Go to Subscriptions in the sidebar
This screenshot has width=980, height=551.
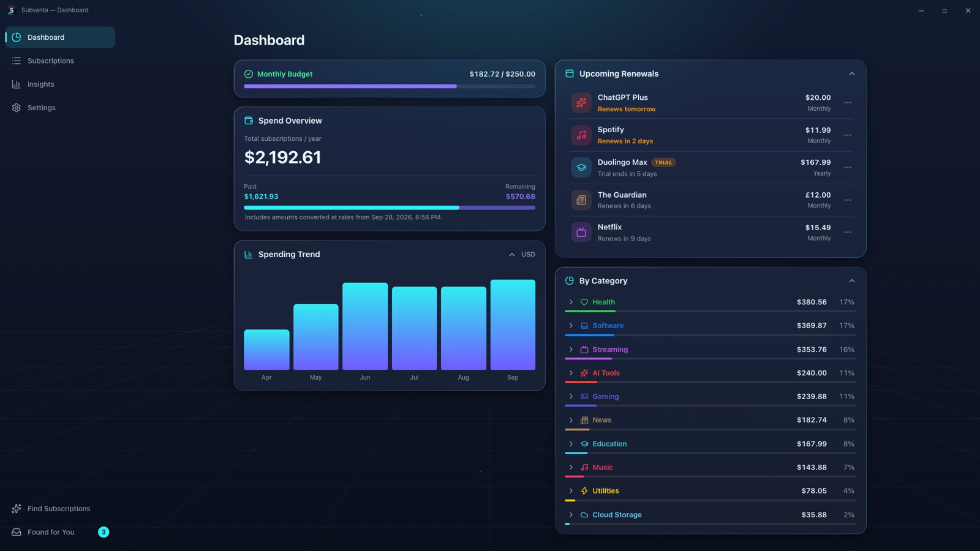point(60,61)
